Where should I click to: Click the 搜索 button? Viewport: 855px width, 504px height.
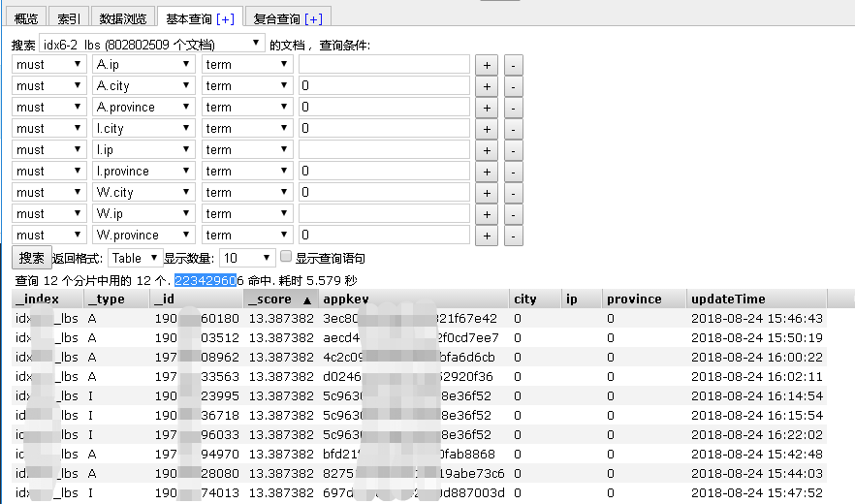(x=30, y=258)
